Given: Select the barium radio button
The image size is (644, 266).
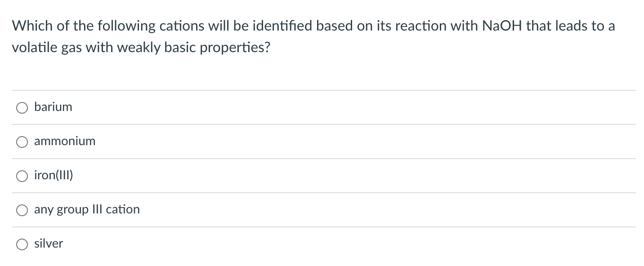Looking at the screenshot, I should (22, 107).
